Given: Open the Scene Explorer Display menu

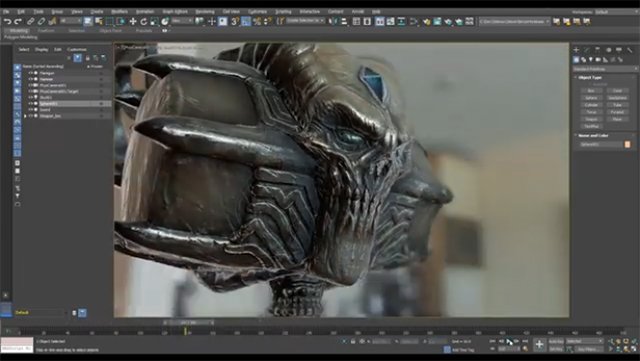Looking at the screenshot, I should (41, 49).
